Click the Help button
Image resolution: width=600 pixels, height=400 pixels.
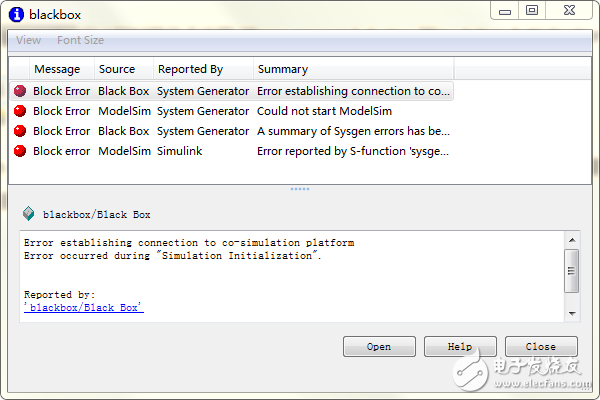(460, 347)
